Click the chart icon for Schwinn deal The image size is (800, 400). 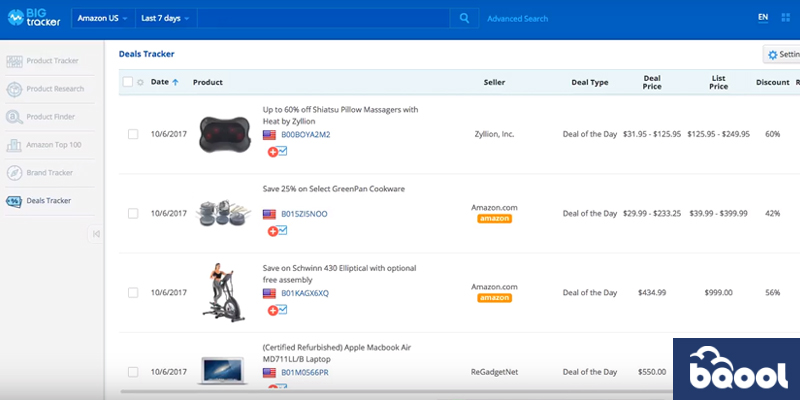pos(283,310)
